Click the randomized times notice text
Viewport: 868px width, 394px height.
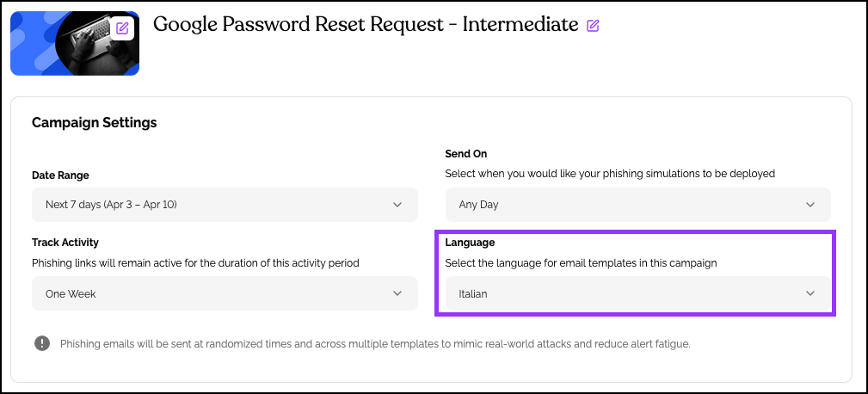pyautogui.click(x=375, y=344)
